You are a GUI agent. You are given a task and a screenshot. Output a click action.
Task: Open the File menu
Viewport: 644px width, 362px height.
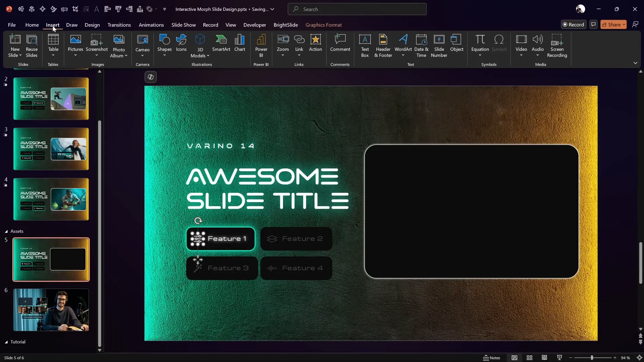pos(12,25)
